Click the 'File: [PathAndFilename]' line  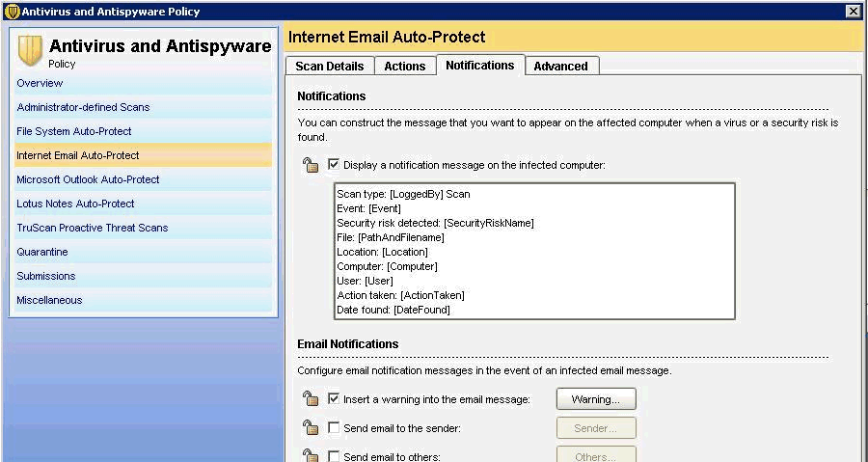391,237
